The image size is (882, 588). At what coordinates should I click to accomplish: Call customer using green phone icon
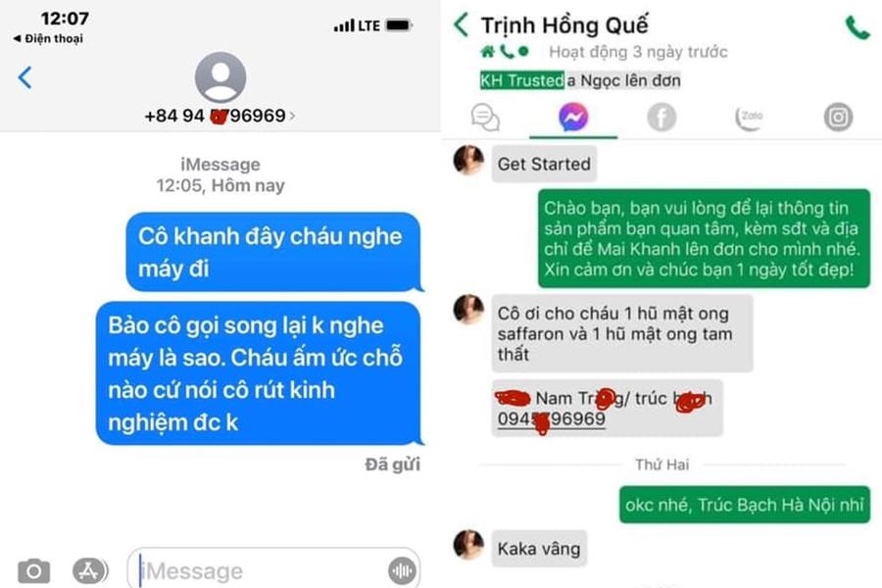click(857, 27)
